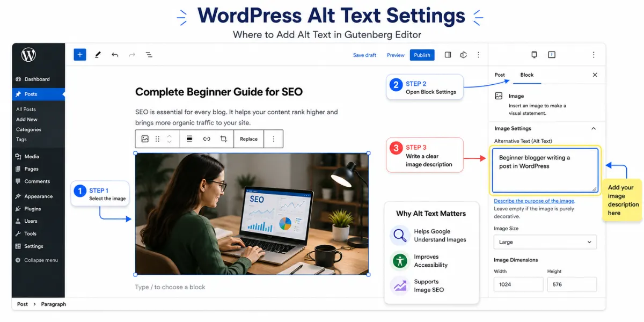Screen dimensions: 644x322
Task: Click the insert link icon in block toolbar
Action: click(x=207, y=139)
